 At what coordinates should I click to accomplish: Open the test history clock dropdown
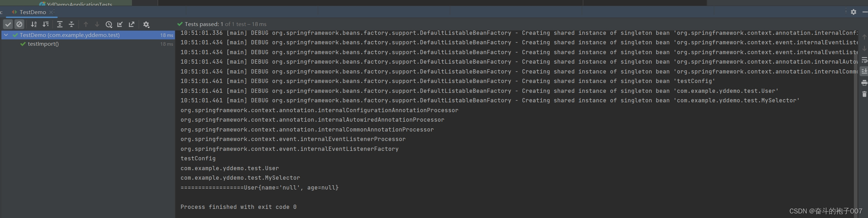coord(109,24)
